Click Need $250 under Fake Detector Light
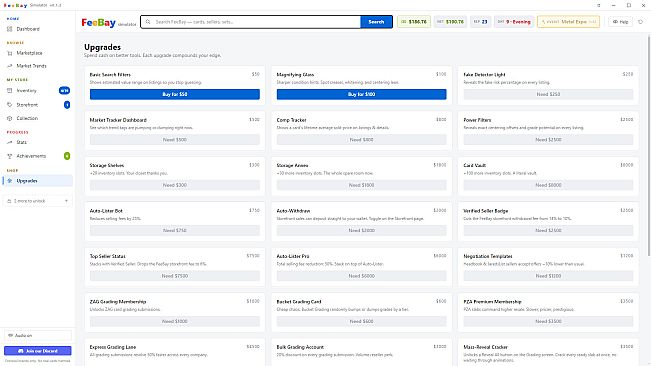This screenshot has width=651, height=366. (548, 94)
